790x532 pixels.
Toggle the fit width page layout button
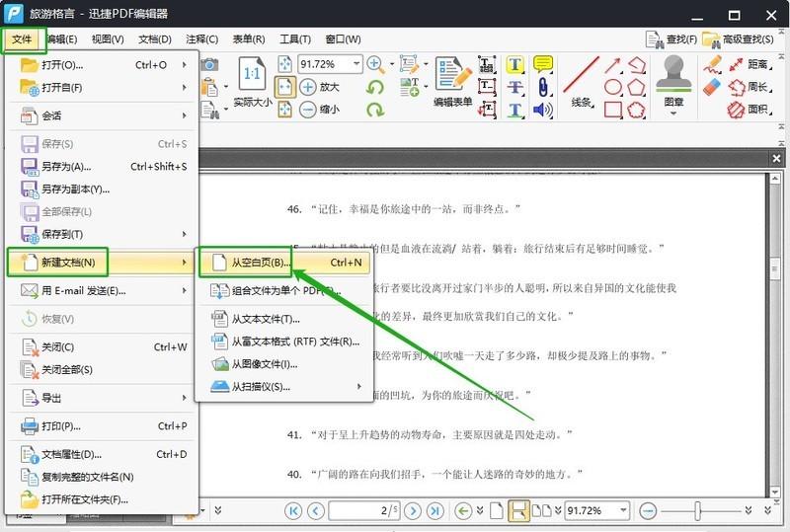pyautogui.click(x=284, y=87)
